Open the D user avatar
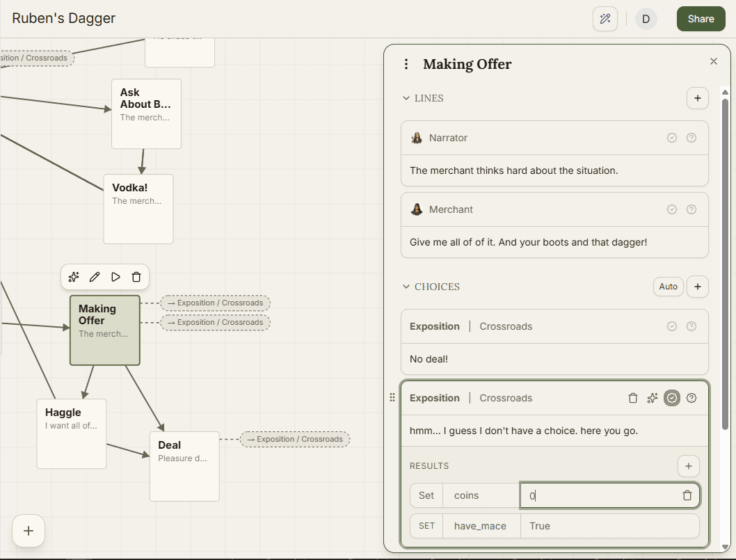 (646, 19)
